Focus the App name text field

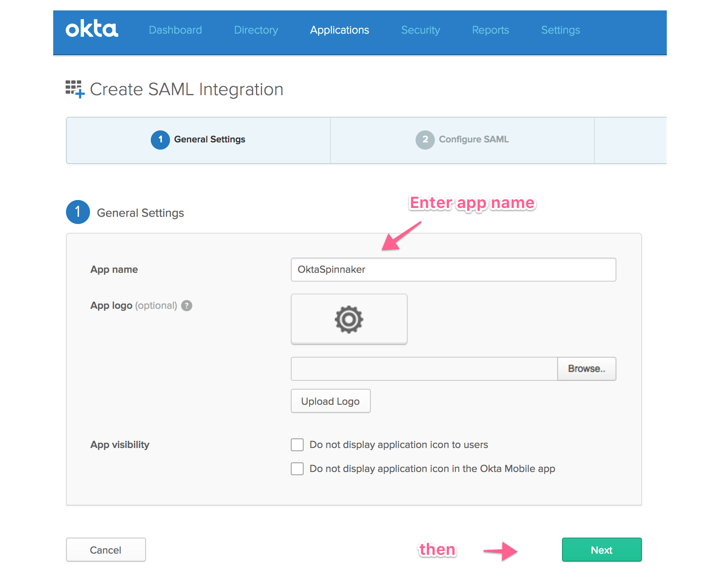[x=453, y=270]
